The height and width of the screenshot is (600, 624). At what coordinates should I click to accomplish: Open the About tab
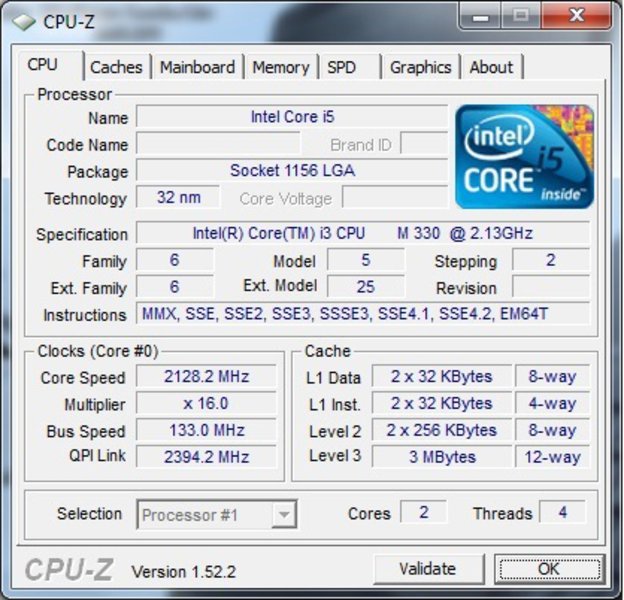click(491, 67)
